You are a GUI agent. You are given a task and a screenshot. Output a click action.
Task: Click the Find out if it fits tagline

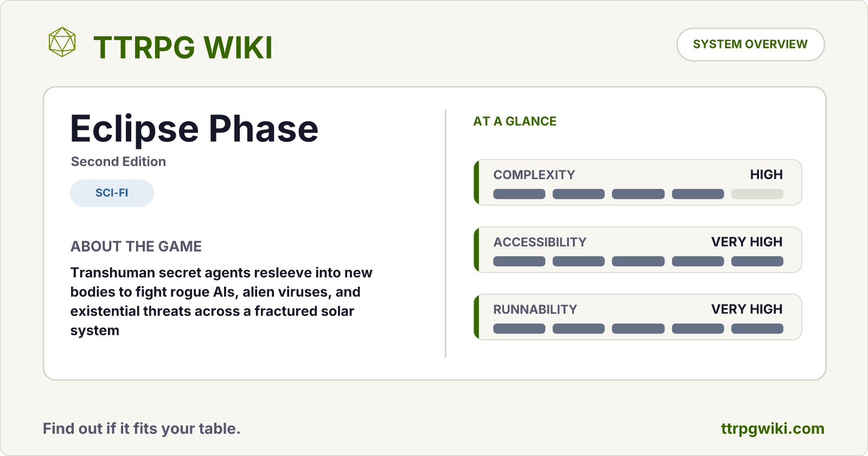pos(142,429)
